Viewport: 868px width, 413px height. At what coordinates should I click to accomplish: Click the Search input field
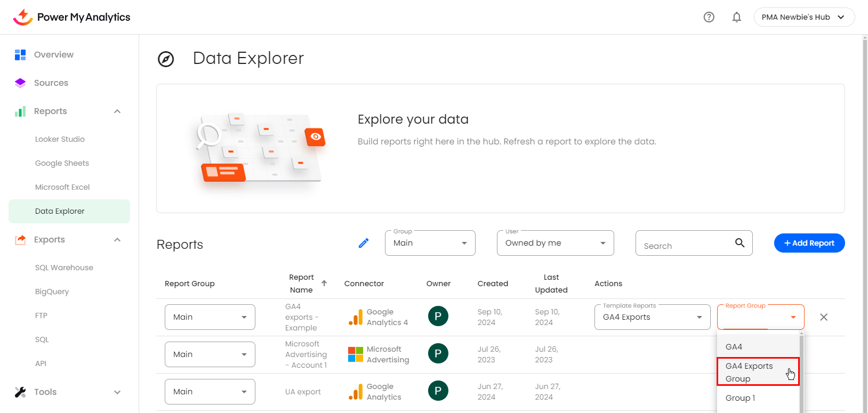[685, 246]
